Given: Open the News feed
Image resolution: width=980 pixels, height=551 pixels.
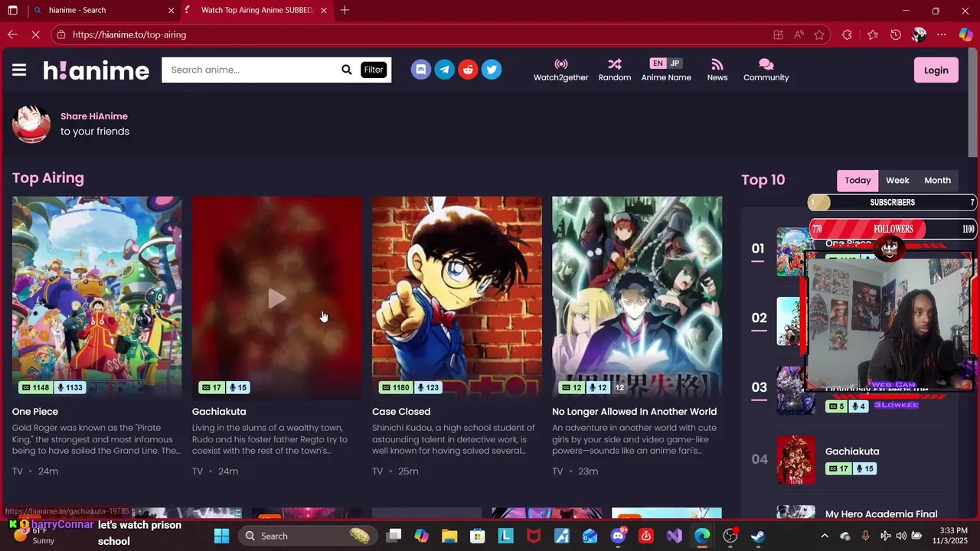Looking at the screenshot, I should [717, 70].
